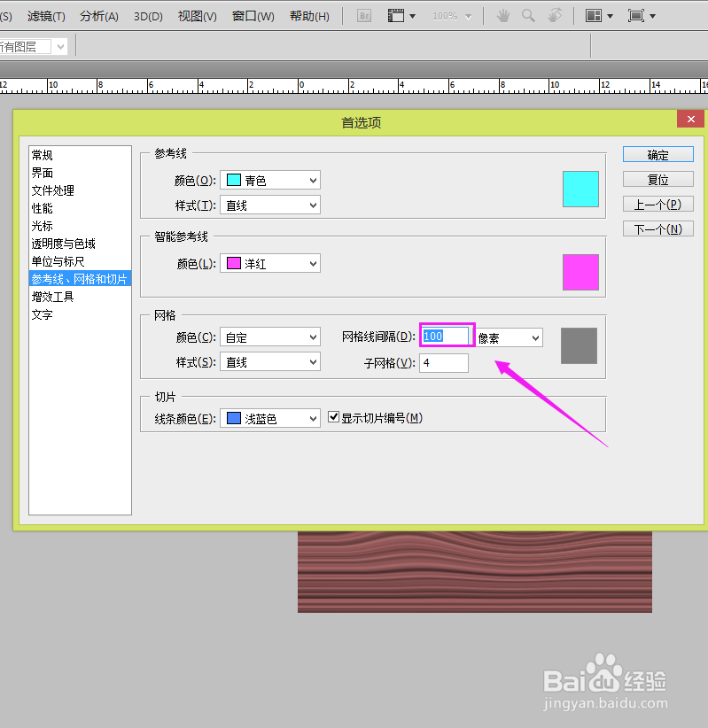The image size is (708, 728).
Task: Click the 子网格 input field
Action: coord(444,362)
